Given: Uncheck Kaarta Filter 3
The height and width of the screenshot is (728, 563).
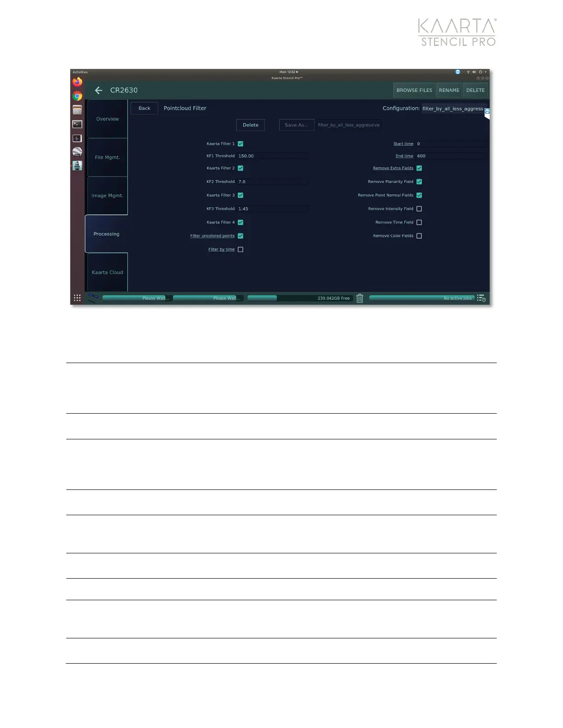Looking at the screenshot, I should tap(241, 195).
